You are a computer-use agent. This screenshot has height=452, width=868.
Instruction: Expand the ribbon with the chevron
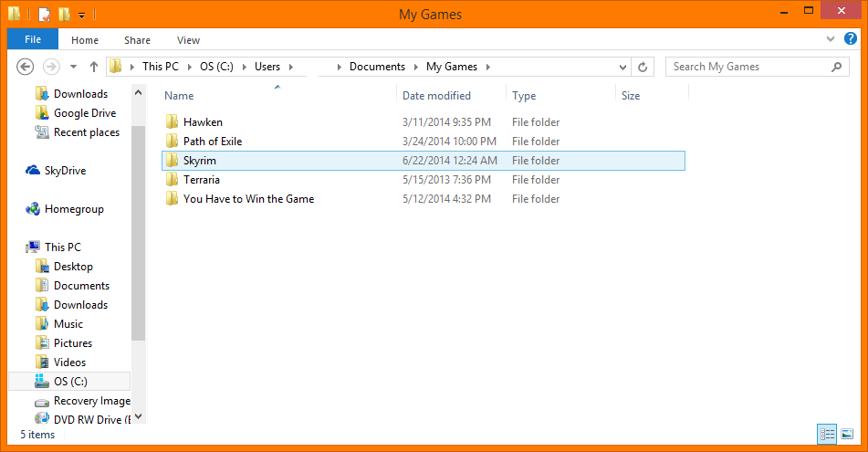[829, 40]
